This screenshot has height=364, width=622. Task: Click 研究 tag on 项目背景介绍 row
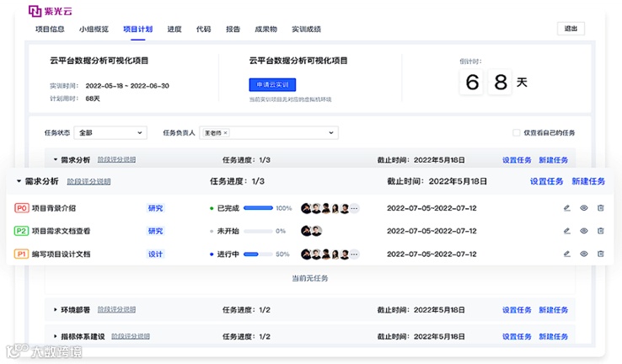pyautogui.click(x=155, y=208)
